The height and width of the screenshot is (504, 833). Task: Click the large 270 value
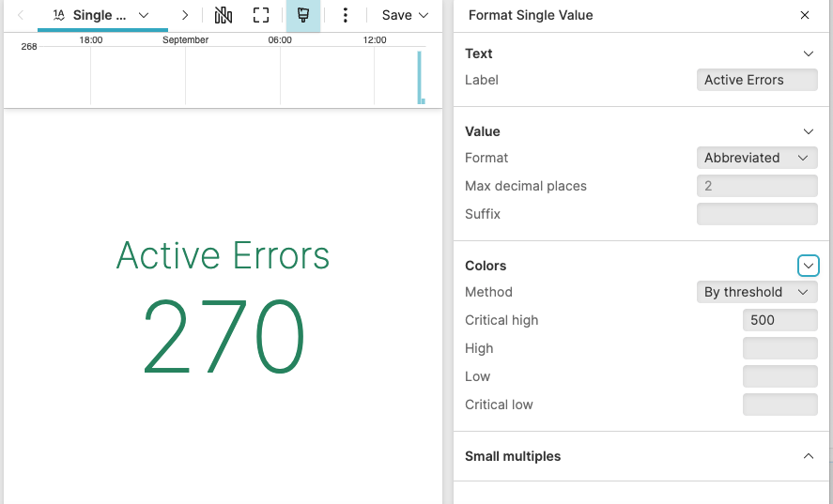click(x=224, y=336)
